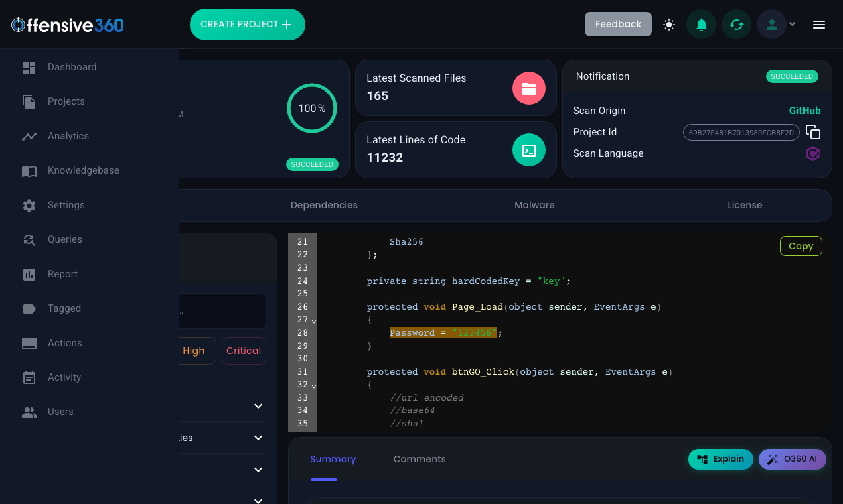Click line number 31 in gutter
843x504 pixels.
(x=303, y=372)
